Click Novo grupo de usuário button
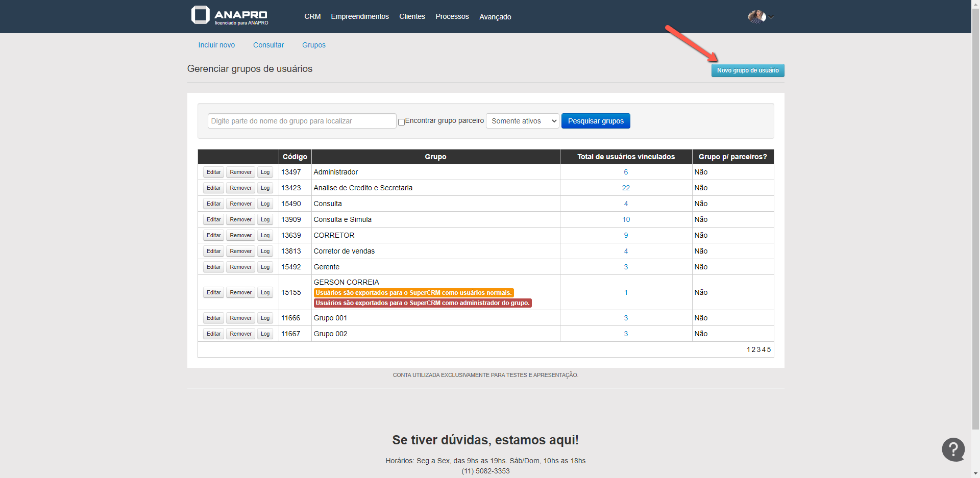 click(747, 70)
